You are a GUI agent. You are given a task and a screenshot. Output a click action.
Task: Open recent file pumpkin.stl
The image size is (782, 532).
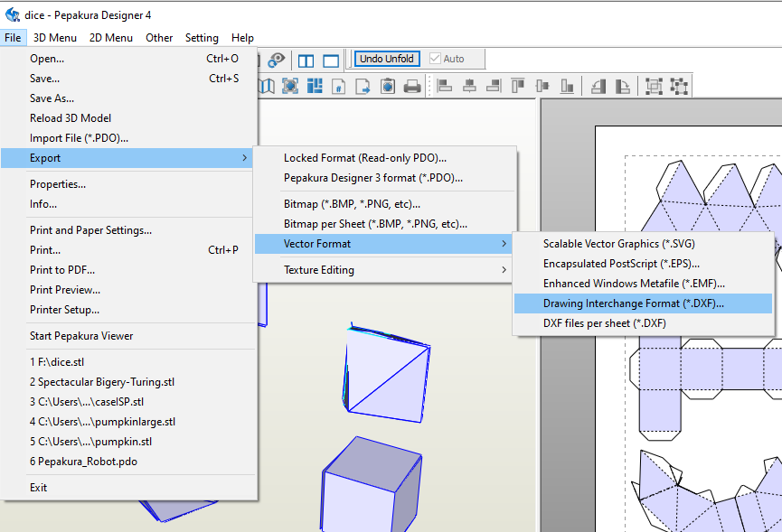click(128, 442)
